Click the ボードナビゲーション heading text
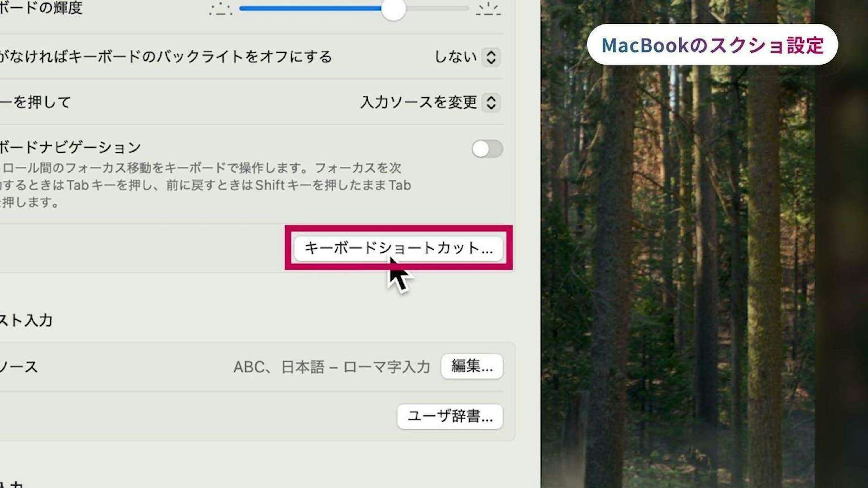The image size is (868, 488). pos(70,147)
